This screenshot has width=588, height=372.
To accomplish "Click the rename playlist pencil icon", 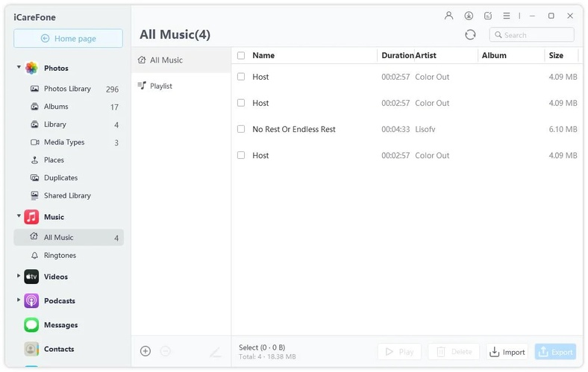I will pos(216,352).
